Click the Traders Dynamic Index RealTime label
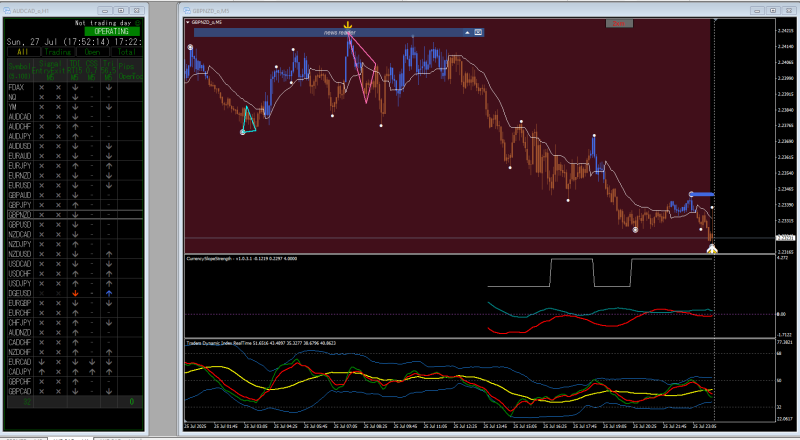This screenshot has height=440, width=800. [x=261, y=343]
